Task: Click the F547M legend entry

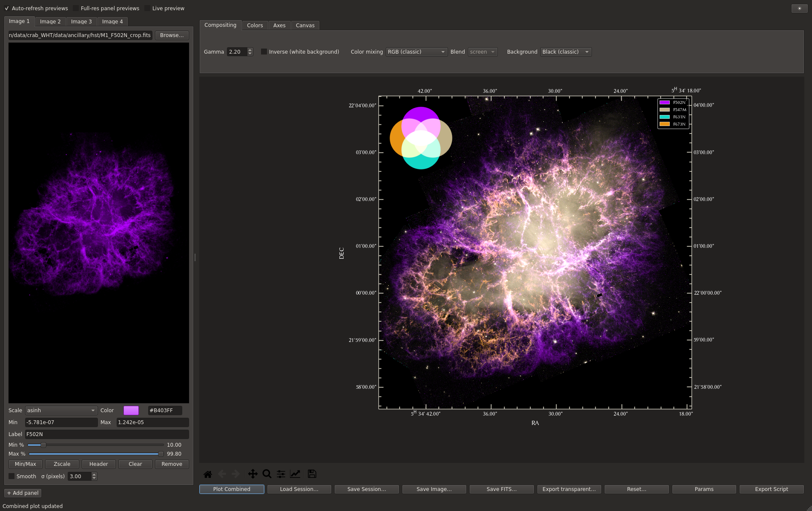Action: click(x=673, y=110)
